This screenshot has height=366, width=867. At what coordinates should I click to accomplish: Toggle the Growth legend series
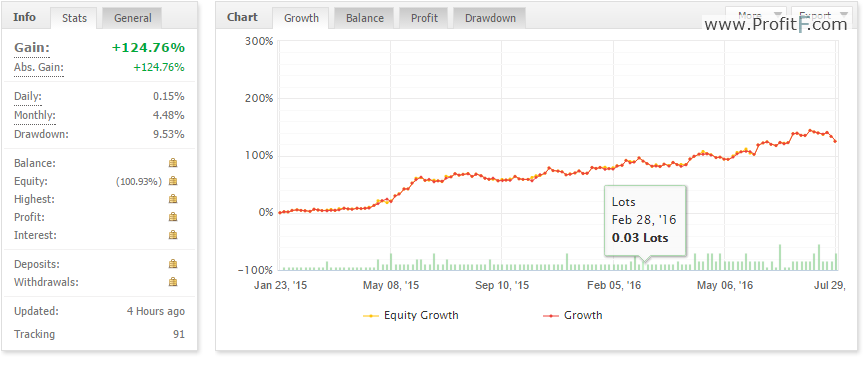click(573, 316)
